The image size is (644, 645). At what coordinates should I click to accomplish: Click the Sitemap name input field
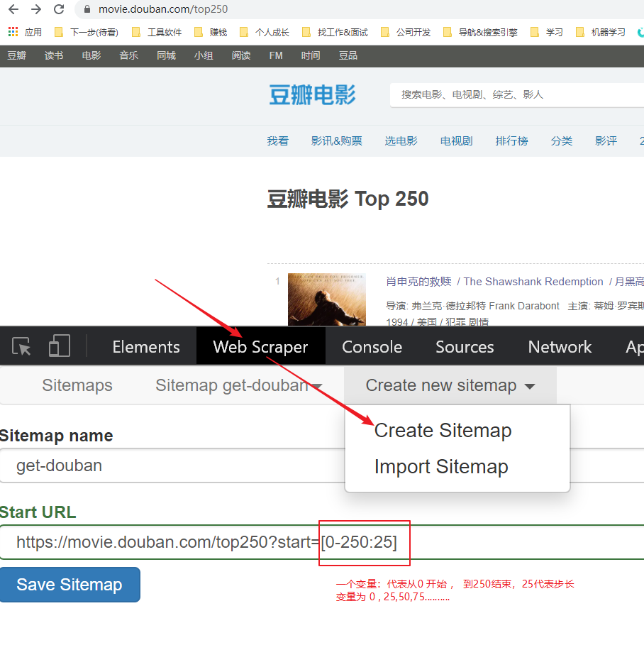click(x=173, y=465)
